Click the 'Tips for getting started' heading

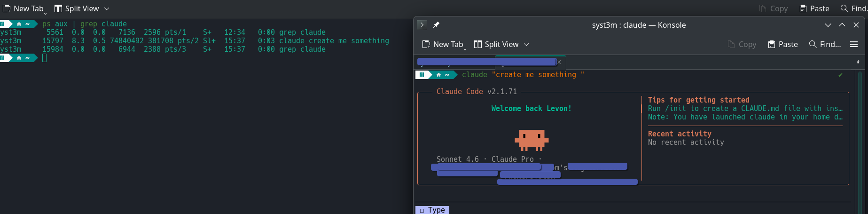pyautogui.click(x=699, y=100)
